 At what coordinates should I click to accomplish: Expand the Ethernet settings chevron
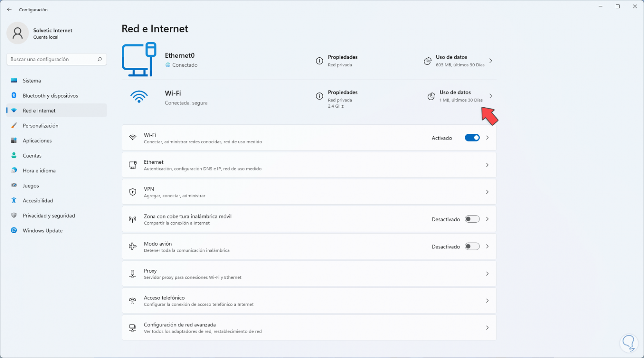coord(487,165)
